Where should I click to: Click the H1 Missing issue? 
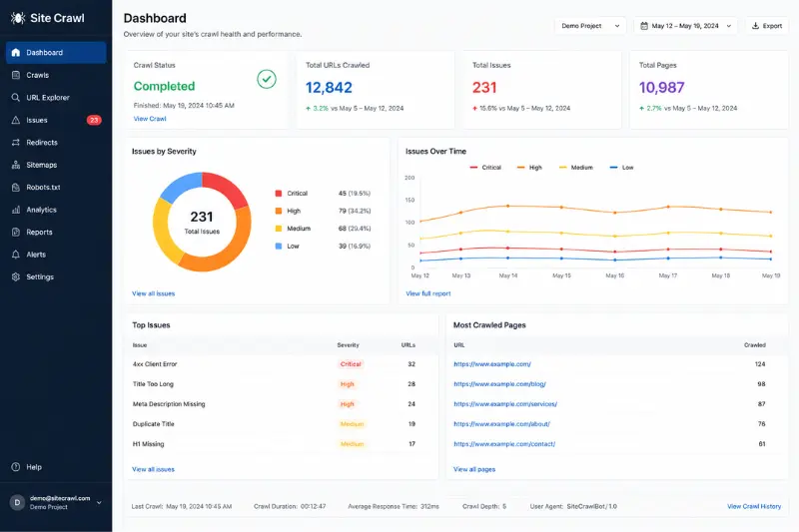(148, 444)
